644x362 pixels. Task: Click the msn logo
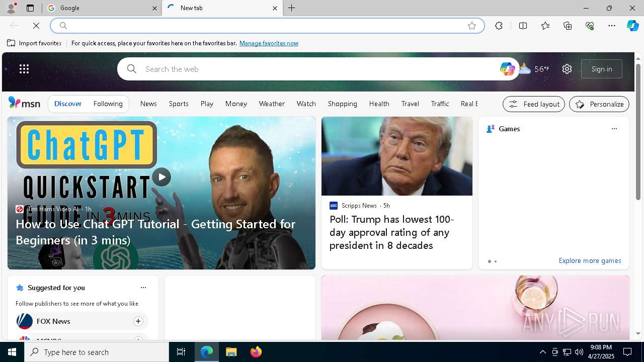pos(24,103)
